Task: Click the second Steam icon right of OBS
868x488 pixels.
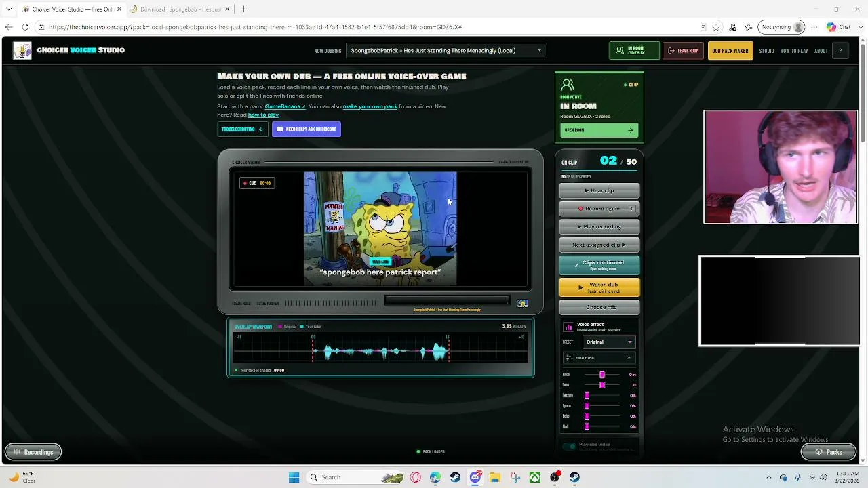Action: click(x=574, y=477)
